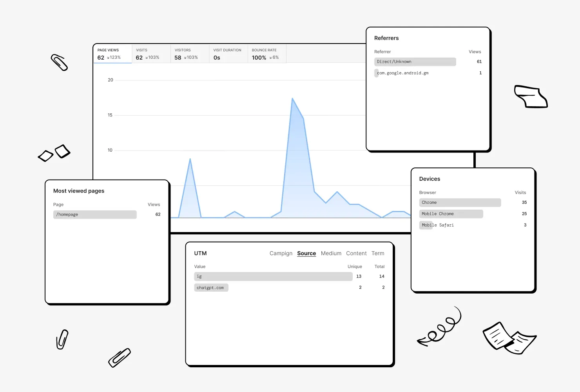
Task: Switch UTM panel to Medium tab
Action: [x=331, y=254]
